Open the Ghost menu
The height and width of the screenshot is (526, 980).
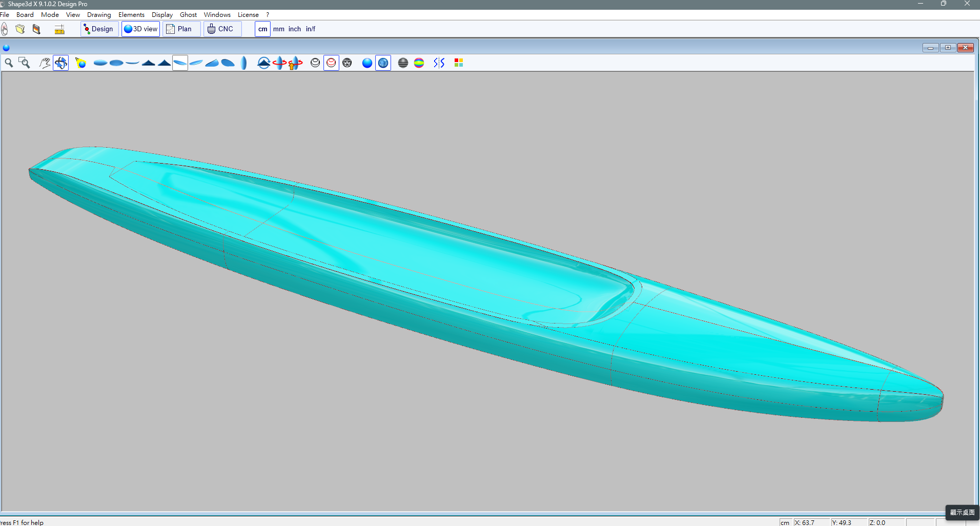tap(188, 14)
